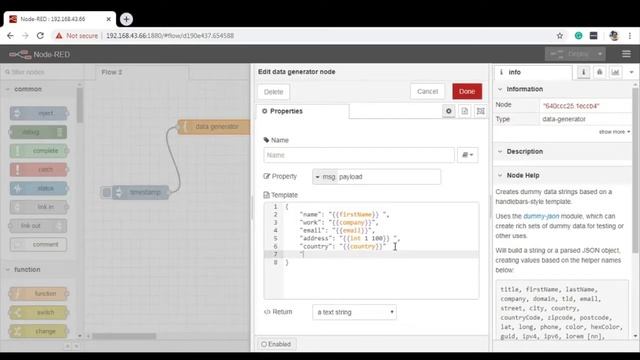Click the Done button
The width and height of the screenshot is (640, 360).
tap(467, 91)
